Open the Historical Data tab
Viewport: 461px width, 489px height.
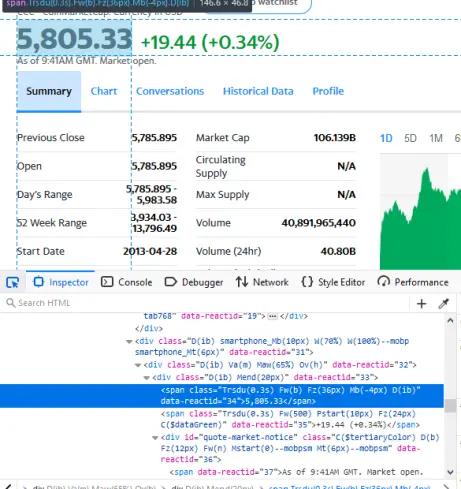pos(258,91)
